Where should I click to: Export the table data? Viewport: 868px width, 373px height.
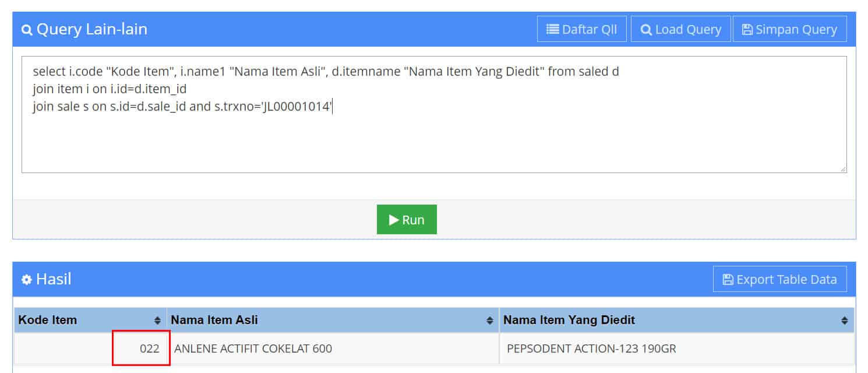click(779, 279)
